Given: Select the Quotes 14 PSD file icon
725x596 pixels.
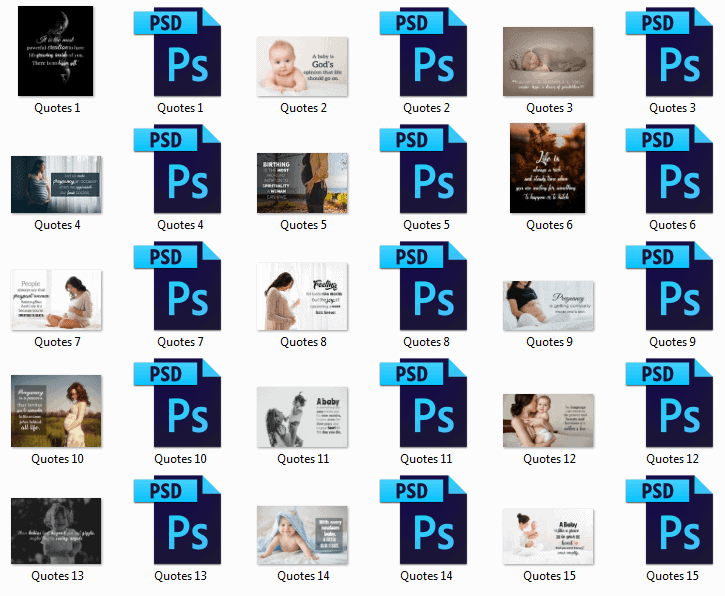Looking at the screenshot, I should (424, 519).
